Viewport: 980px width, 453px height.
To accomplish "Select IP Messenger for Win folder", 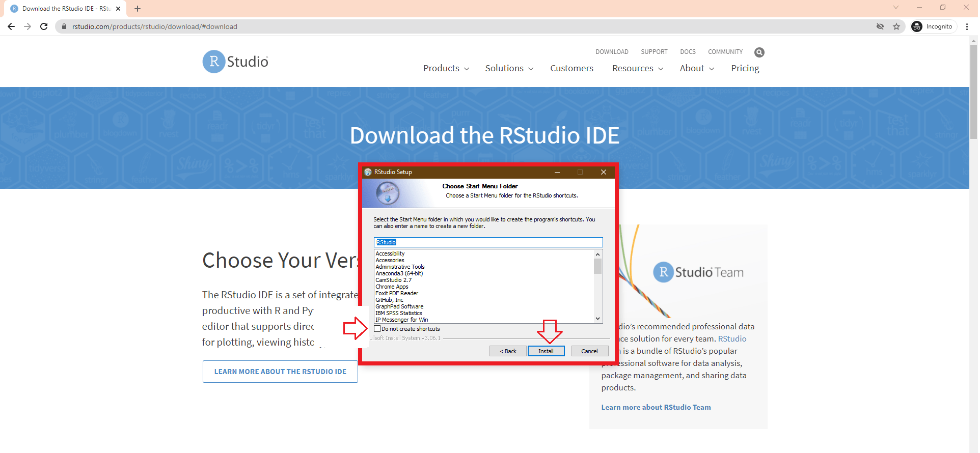I will point(402,320).
